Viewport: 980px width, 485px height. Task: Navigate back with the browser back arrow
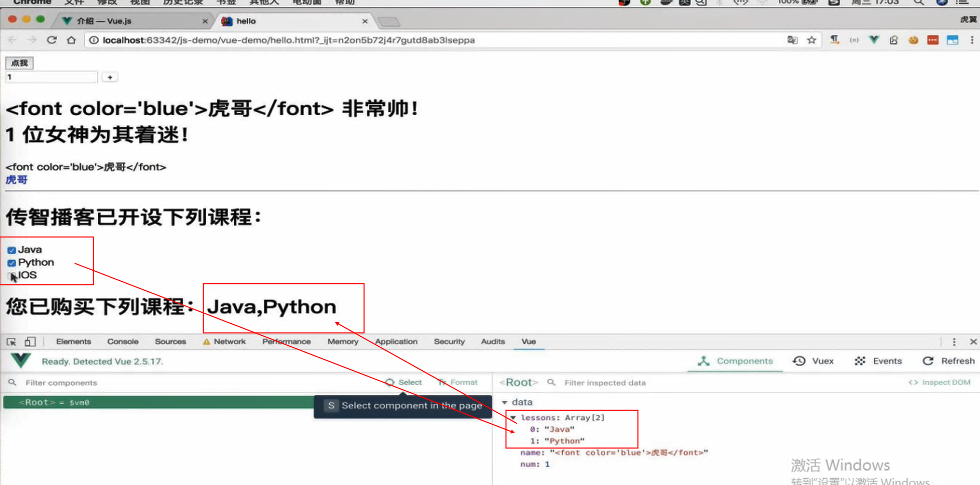[x=13, y=40]
